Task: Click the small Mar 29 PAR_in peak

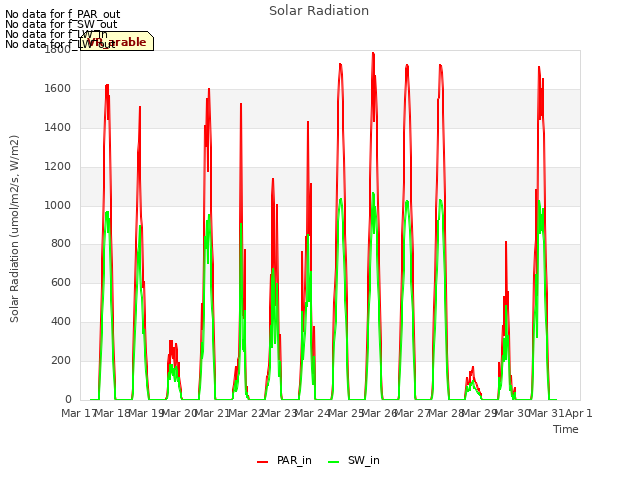Action: (473, 368)
